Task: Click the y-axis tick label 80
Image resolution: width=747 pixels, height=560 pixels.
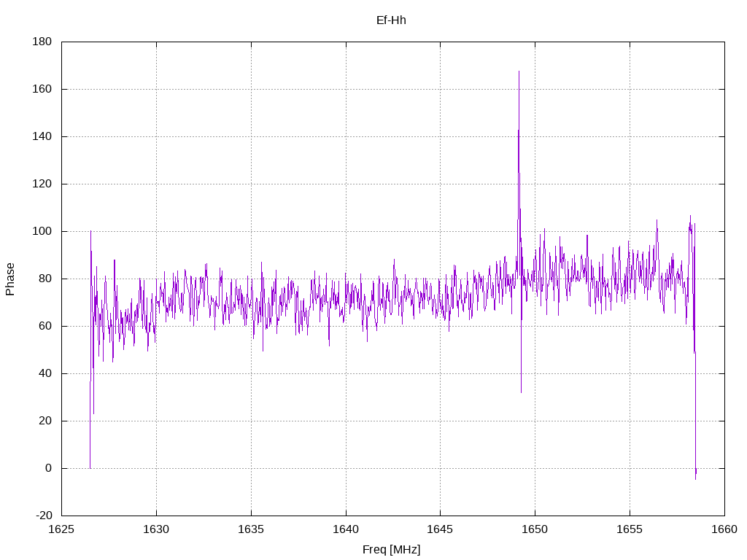Action: [45, 279]
